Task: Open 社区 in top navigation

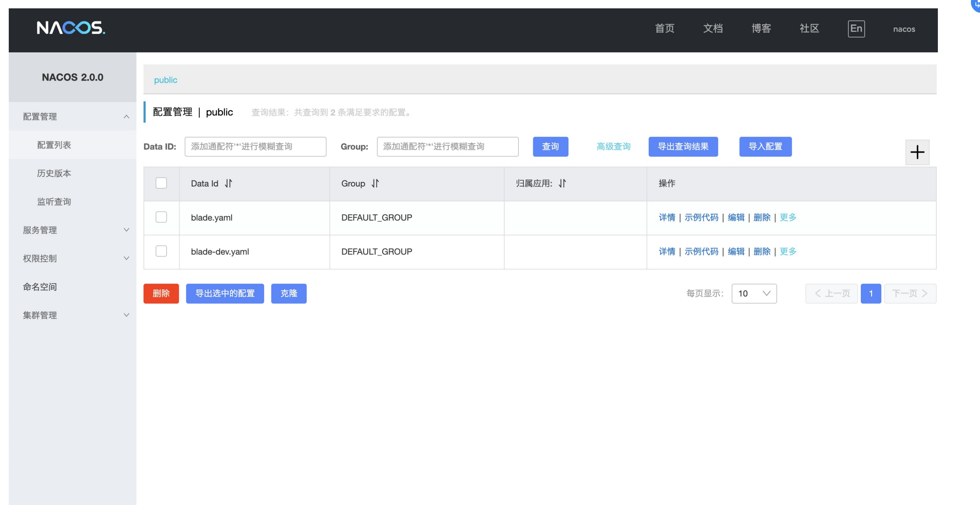Action: tap(809, 28)
